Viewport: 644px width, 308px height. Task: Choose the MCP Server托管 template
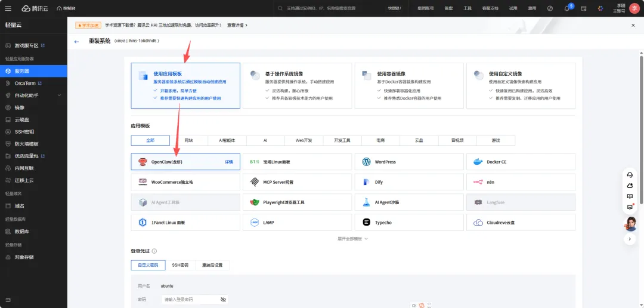click(x=298, y=182)
